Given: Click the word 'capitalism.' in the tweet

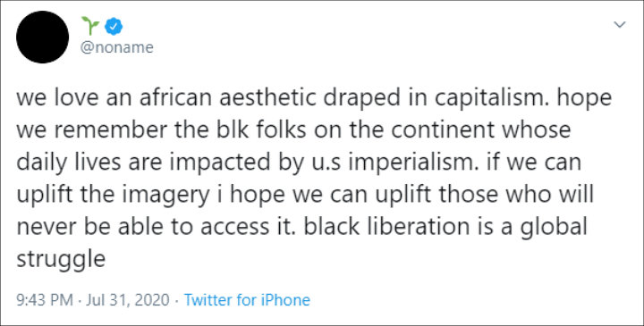Looking at the screenshot, I should pyautogui.click(x=492, y=99).
